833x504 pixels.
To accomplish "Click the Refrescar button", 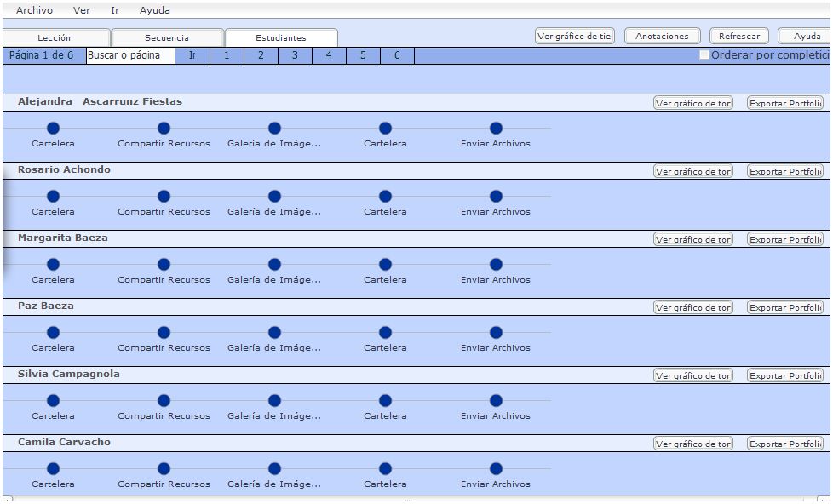I will pos(738,36).
